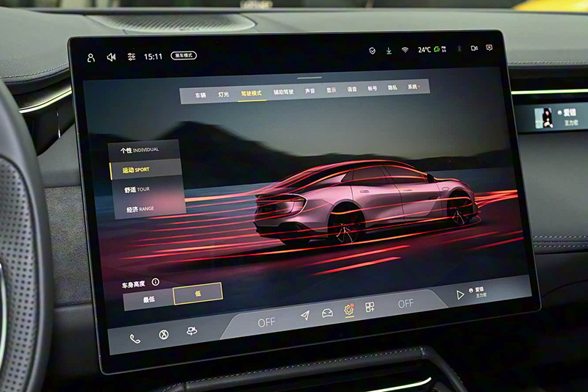588x392 pixels.
Task: Select 经济 RANGE drive mode
Action: pos(149,209)
